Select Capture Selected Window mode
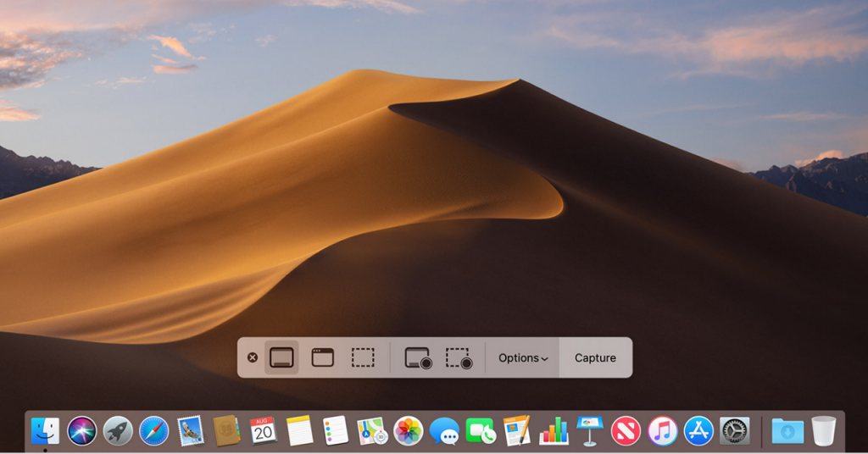 322,357
